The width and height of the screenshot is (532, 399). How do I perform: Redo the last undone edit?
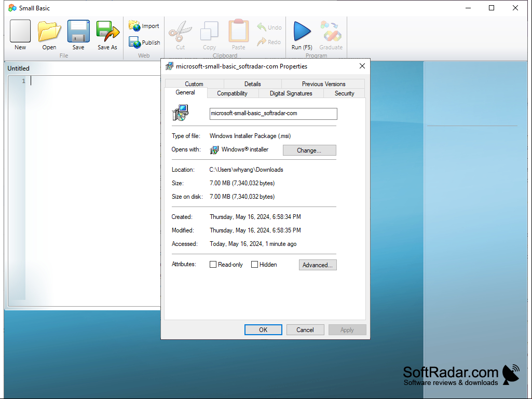click(269, 42)
